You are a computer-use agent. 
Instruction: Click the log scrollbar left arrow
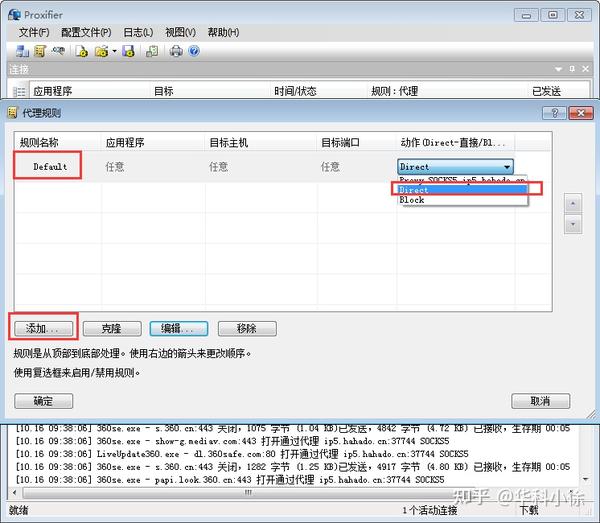(15, 492)
